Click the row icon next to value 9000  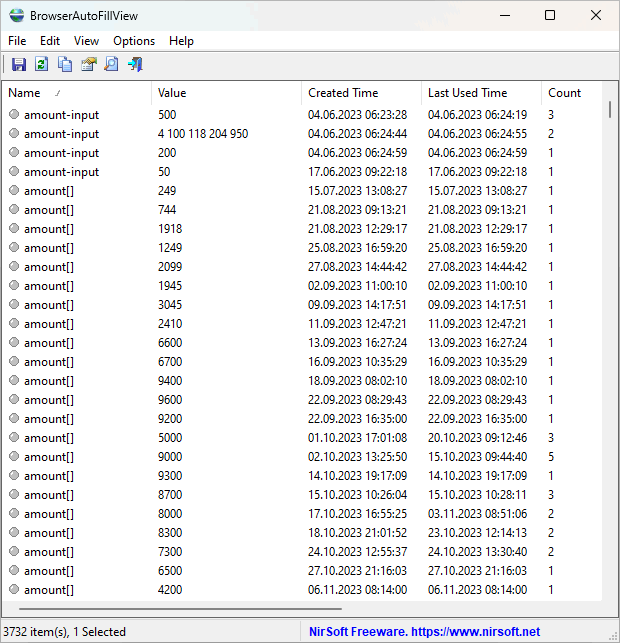click(x=14, y=456)
